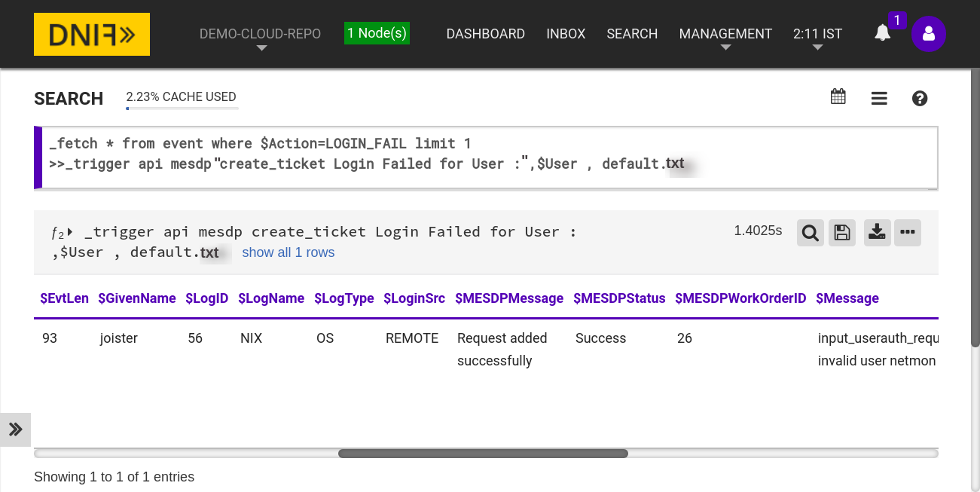The width and height of the screenshot is (980, 492).
Task: Expand the f2 query stage triangle
Action: [x=70, y=232]
